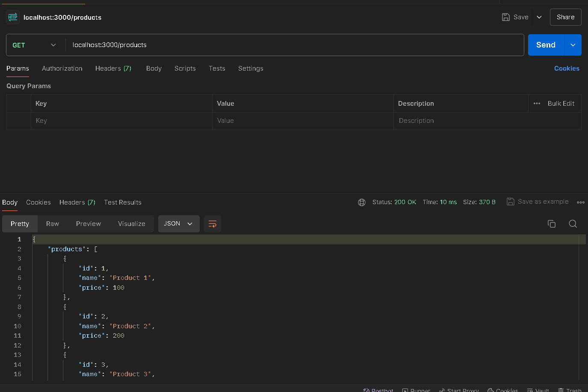This screenshot has width=588, height=392.
Task: Open Save options chevron
Action: pyautogui.click(x=539, y=17)
